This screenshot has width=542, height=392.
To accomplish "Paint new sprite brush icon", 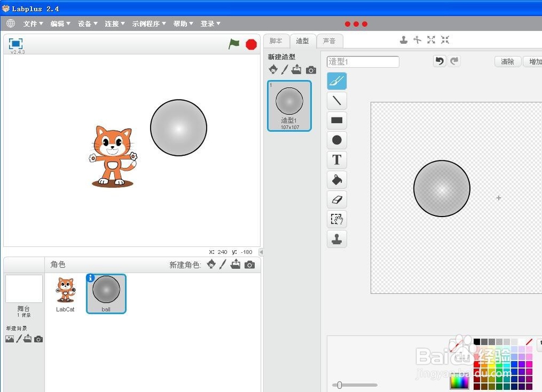I will point(223,265).
